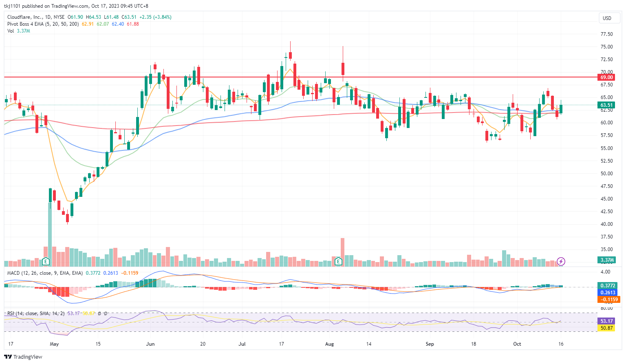626x364 pixels.
Task: Click the 50.00 price axis label
Action: click(x=606, y=174)
